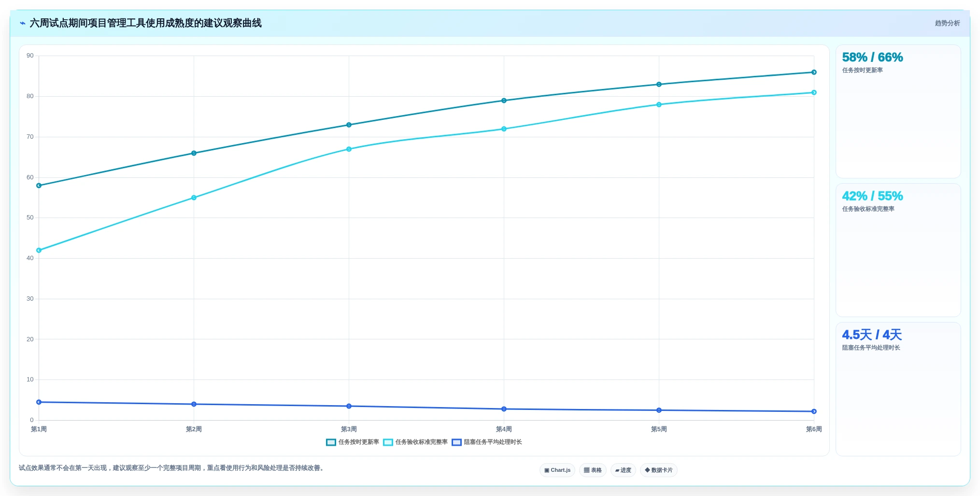Click the 第2周 x-axis label
This screenshot has height=496, width=980.
(x=194, y=429)
